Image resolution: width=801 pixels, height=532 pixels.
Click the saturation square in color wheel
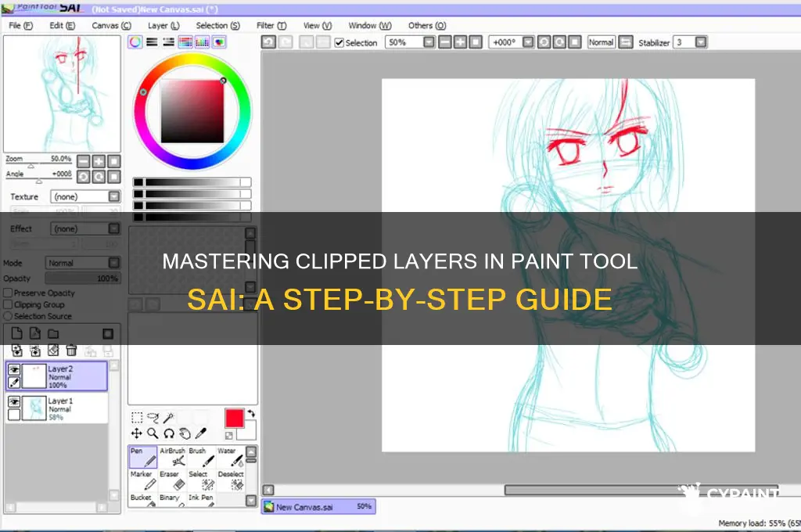click(x=192, y=111)
